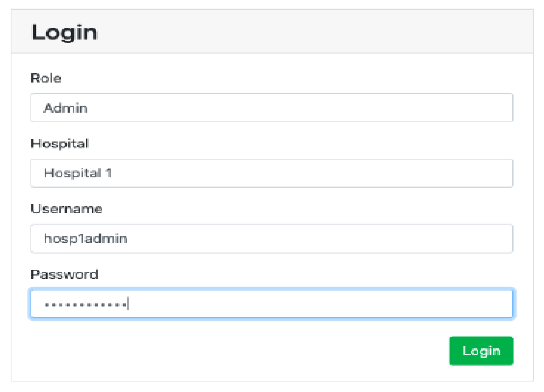Click the Username field label
Image resolution: width=544 pixels, height=392 pixels.
pos(67,209)
